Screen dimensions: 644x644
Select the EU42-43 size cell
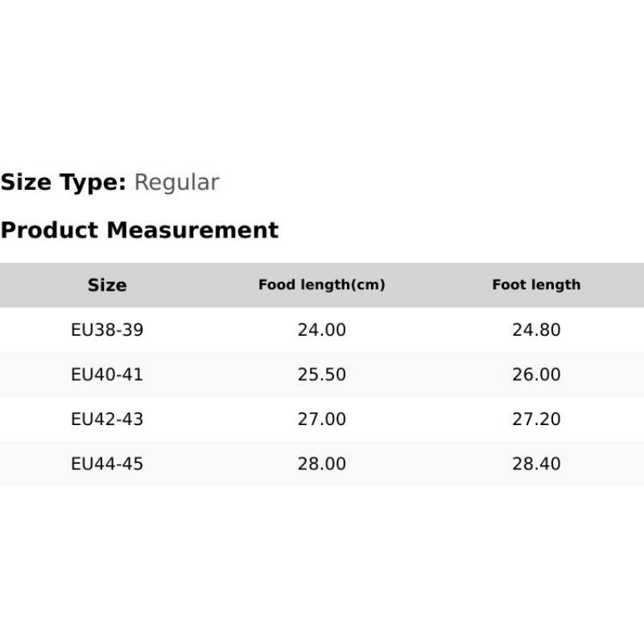[x=107, y=419]
